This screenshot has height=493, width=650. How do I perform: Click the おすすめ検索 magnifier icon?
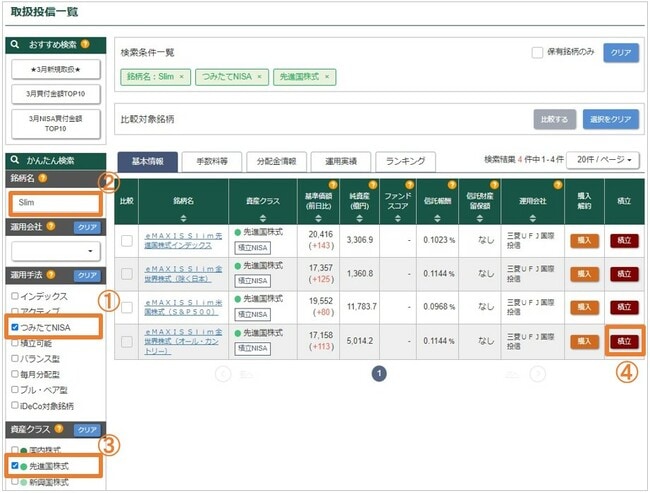(15, 44)
